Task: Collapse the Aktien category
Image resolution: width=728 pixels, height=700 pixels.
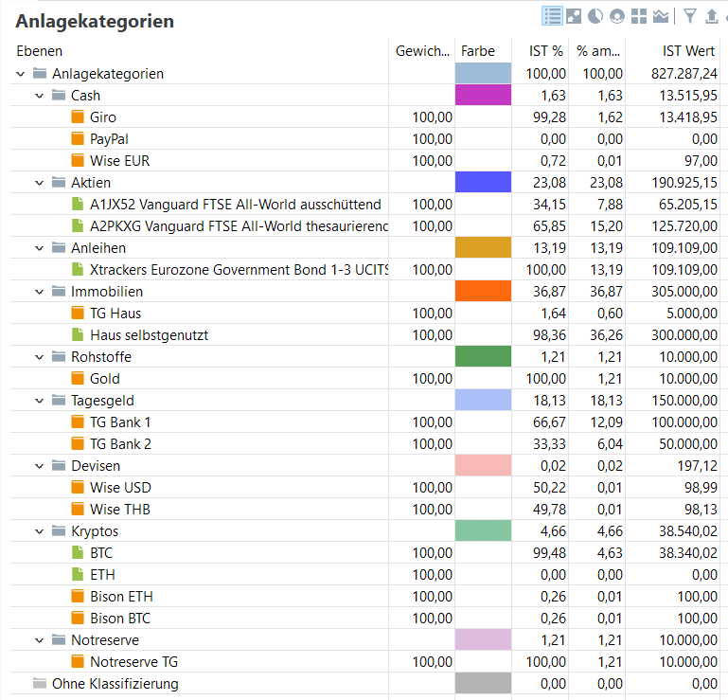Action: click(x=40, y=183)
